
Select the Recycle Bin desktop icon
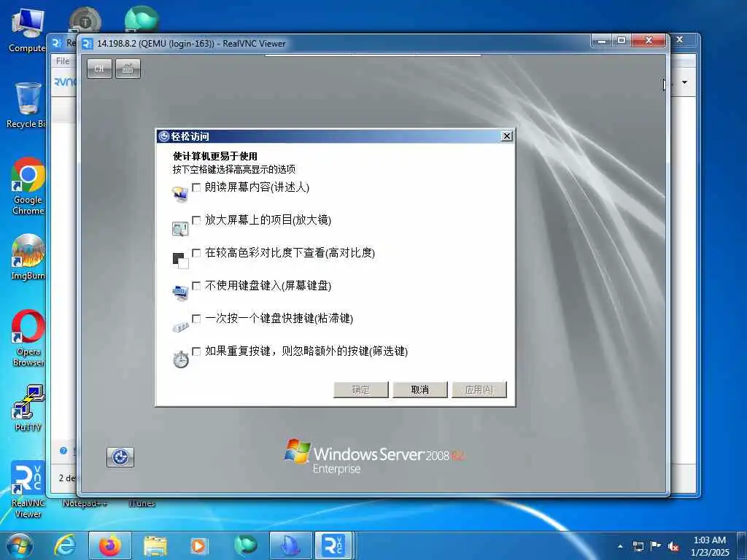(27, 105)
